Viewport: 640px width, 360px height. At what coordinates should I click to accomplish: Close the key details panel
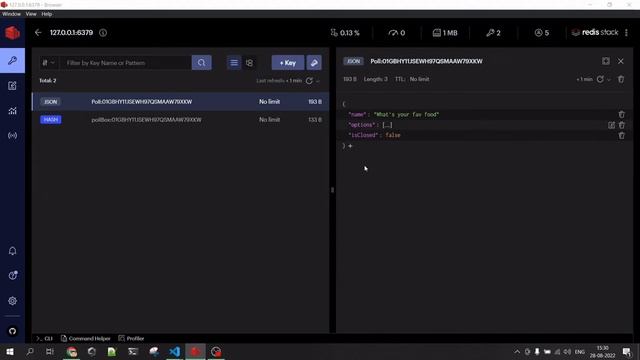[620, 61]
